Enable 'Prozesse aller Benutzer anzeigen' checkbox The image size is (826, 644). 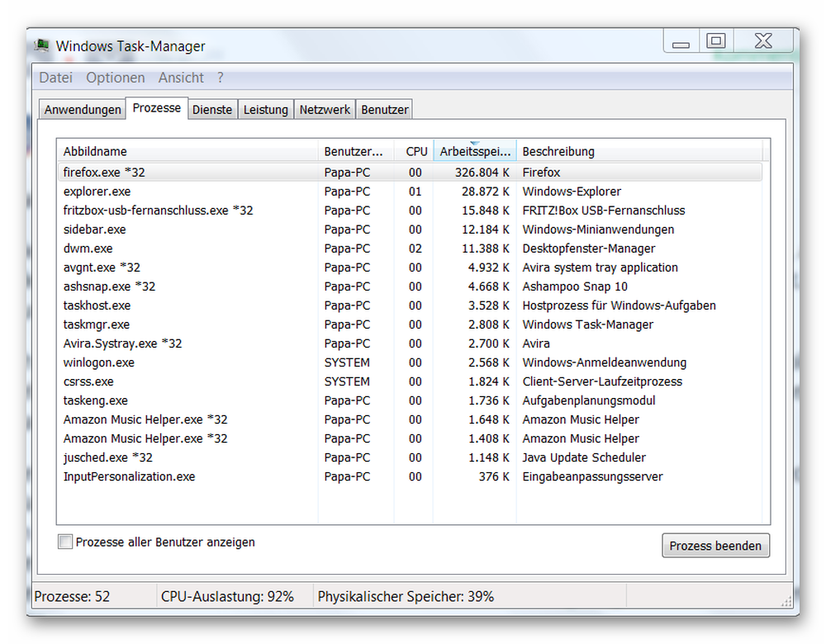(65, 542)
